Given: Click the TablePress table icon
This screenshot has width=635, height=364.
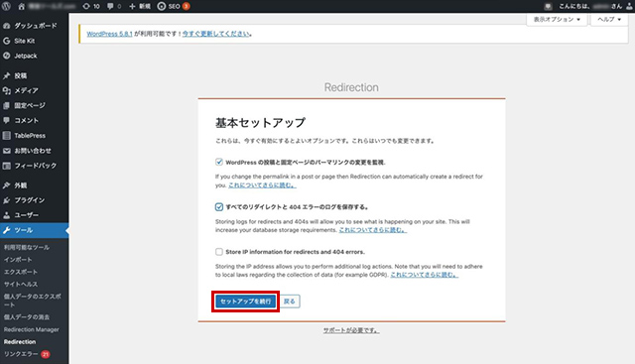Looking at the screenshot, I should coord(7,135).
